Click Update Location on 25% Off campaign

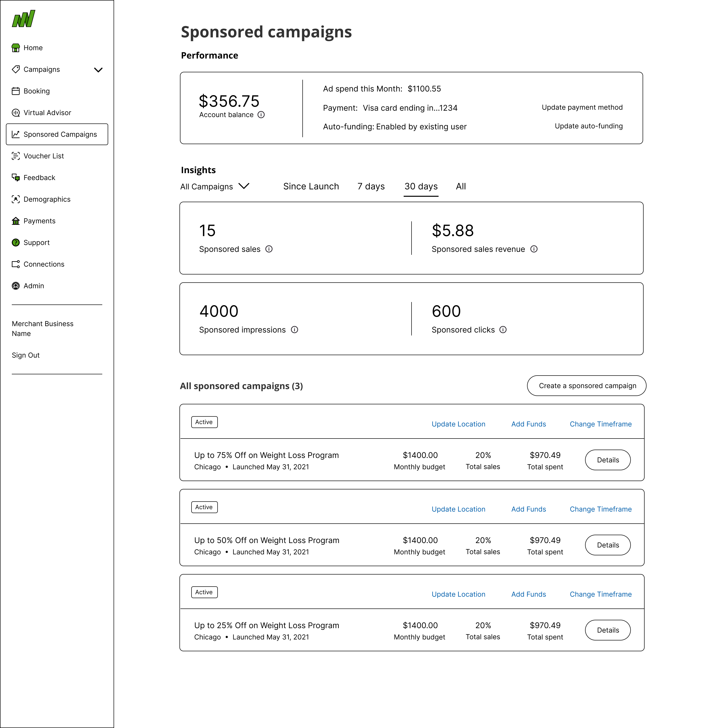[458, 594]
